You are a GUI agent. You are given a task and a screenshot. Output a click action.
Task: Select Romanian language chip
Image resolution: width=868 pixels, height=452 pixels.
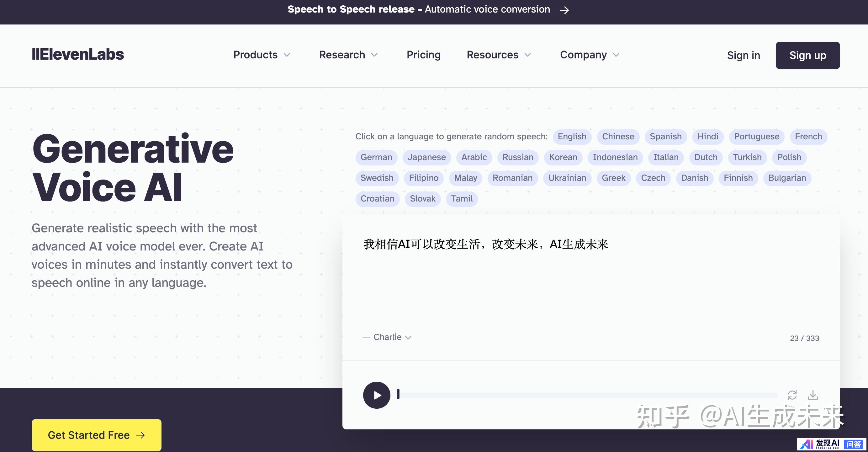point(512,178)
